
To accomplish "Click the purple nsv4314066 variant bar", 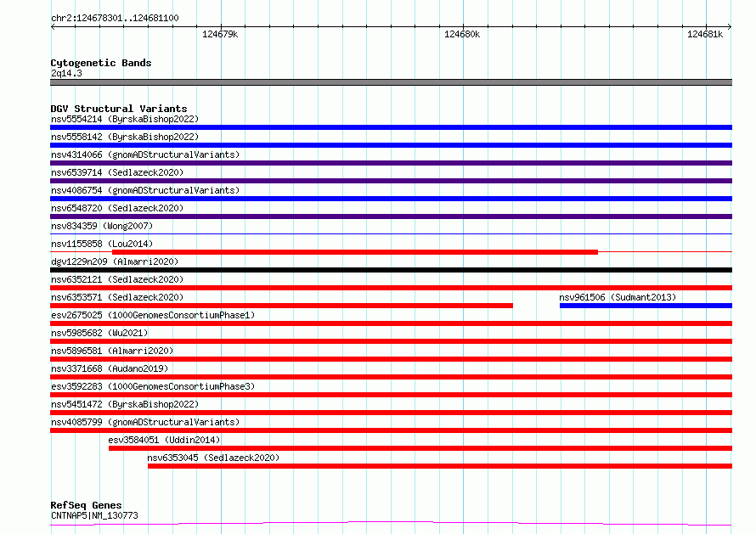I will (391, 163).
